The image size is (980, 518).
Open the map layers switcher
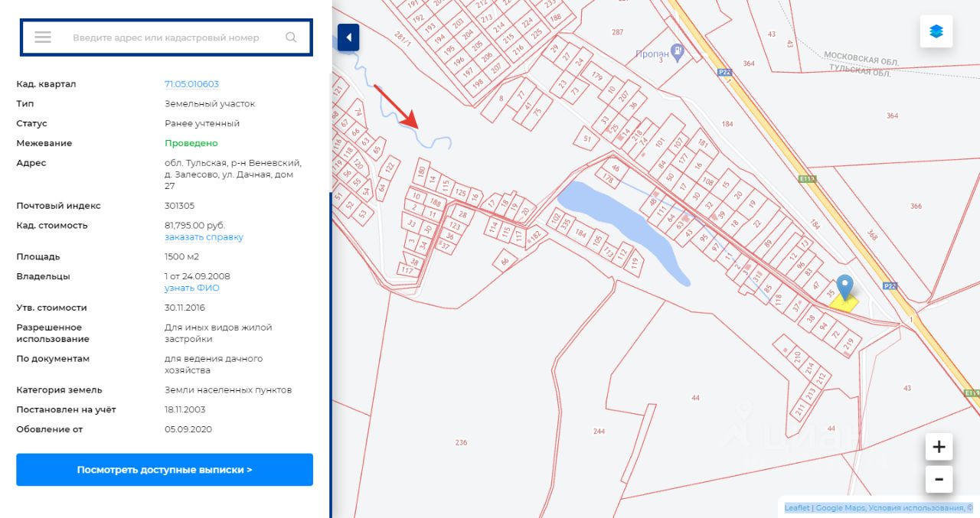click(936, 31)
